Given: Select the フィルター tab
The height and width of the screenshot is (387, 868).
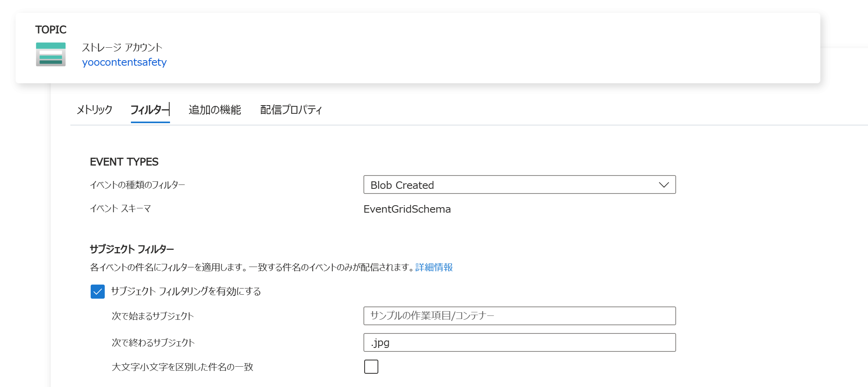Looking at the screenshot, I should pos(150,110).
